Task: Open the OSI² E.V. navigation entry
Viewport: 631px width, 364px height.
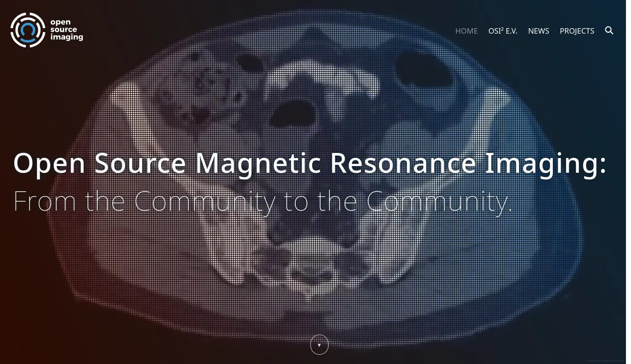Action: tap(503, 31)
